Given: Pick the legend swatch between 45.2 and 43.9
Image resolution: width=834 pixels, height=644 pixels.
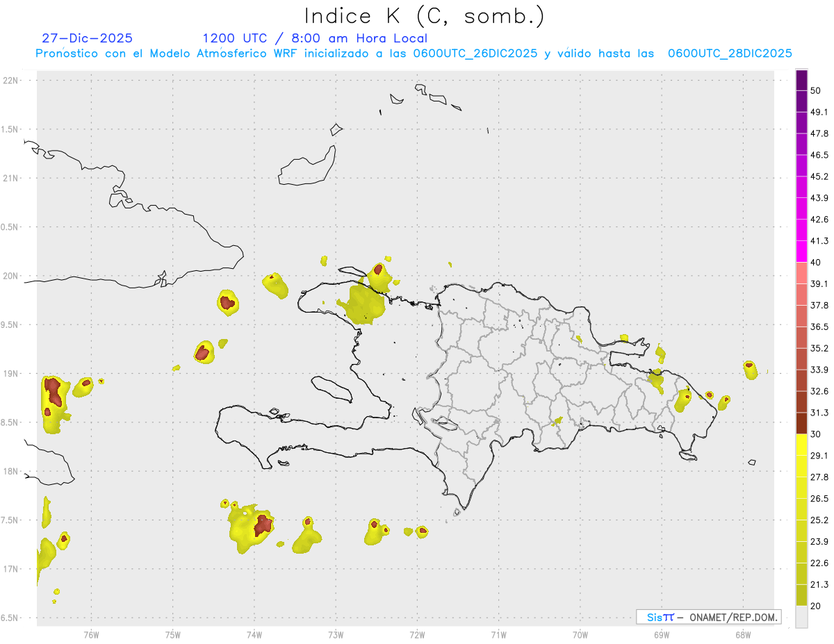Looking at the screenshot, I should pos(802,188).
